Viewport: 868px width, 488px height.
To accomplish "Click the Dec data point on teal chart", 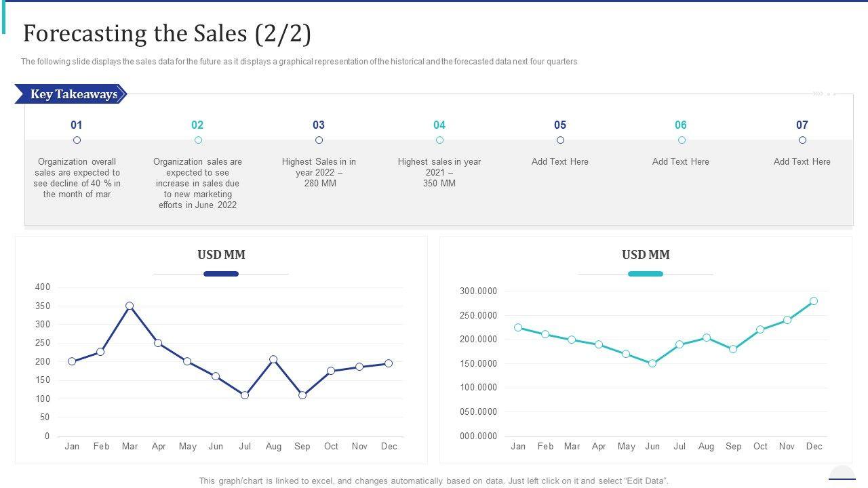I will (x=814, y=301).
